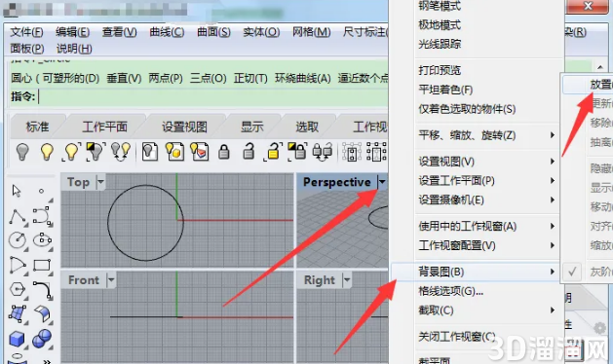
Task: Click the invert hidden objects bulb icon
Action: click(x=96, y=152)
